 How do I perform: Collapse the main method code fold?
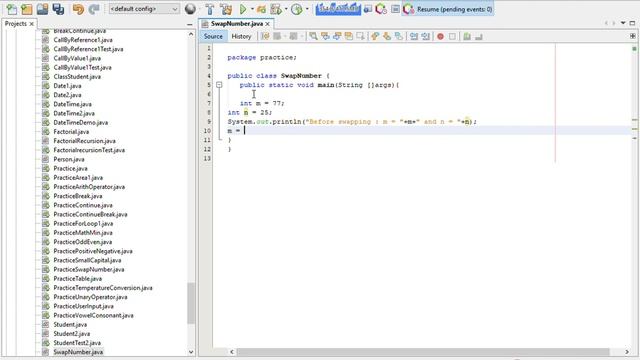click(x=219, y=85)
